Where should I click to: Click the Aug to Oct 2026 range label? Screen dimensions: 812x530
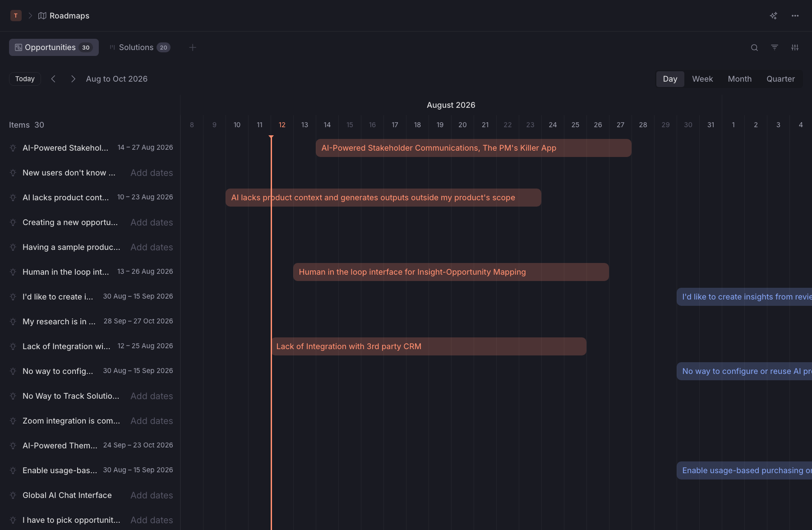pos(117,79)
